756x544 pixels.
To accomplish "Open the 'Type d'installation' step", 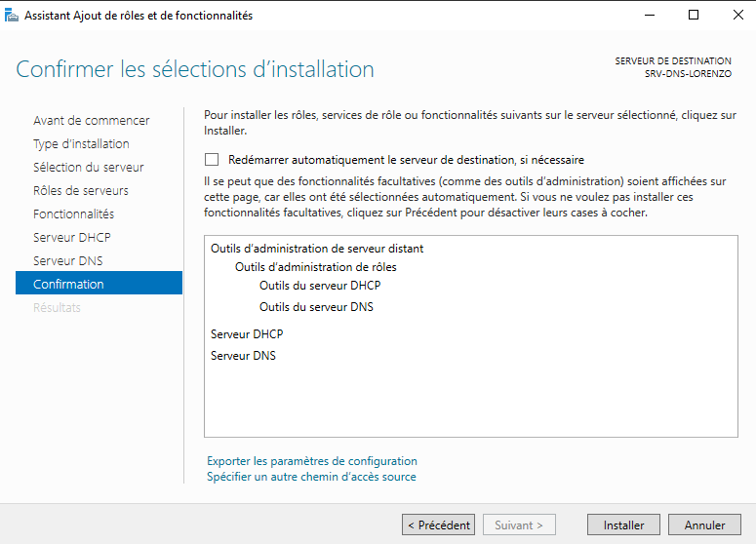I will (81, 143).
